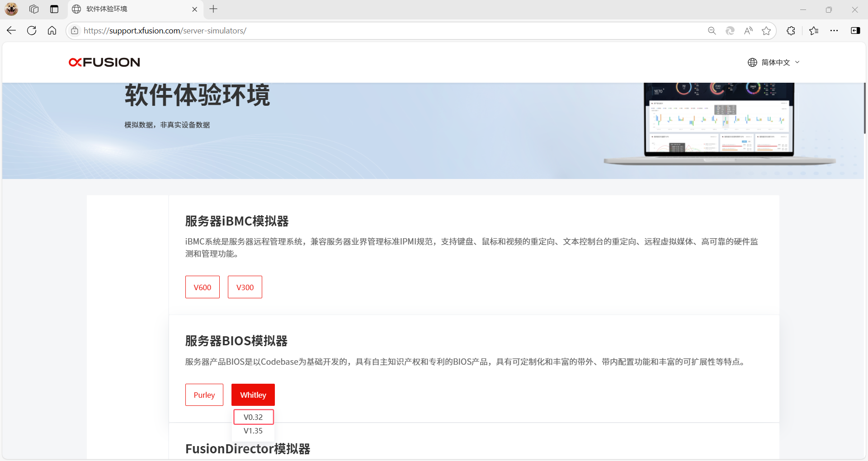The image size is (868, 461).
Task: Click the xFusion logo
Action: [x=104, y=62]
